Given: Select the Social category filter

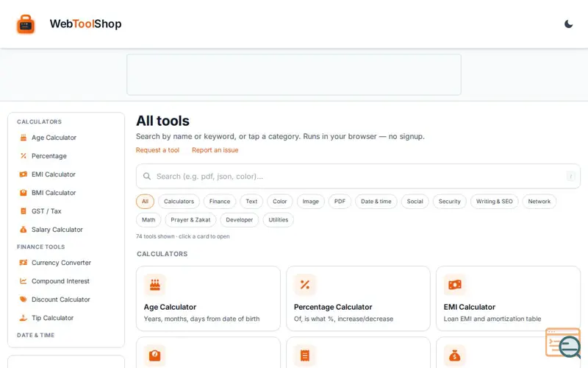Looking at the screenshot, I should click(415, 201).
